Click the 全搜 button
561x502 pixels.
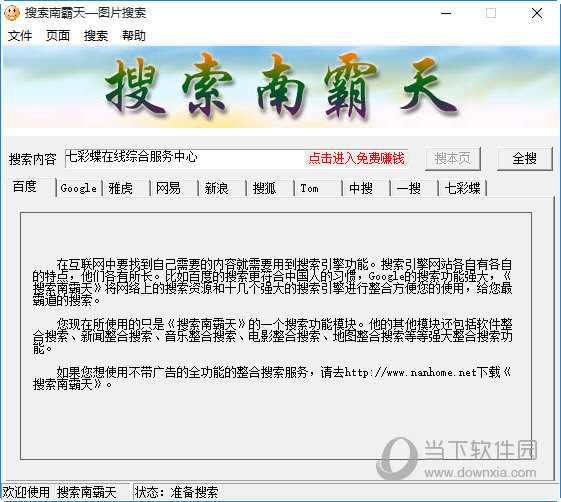point(525,159)
